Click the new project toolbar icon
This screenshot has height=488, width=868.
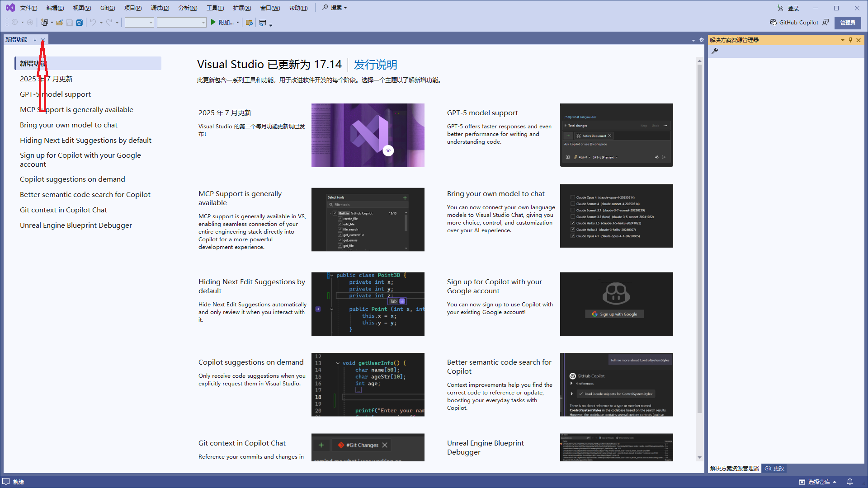(44, 23)
